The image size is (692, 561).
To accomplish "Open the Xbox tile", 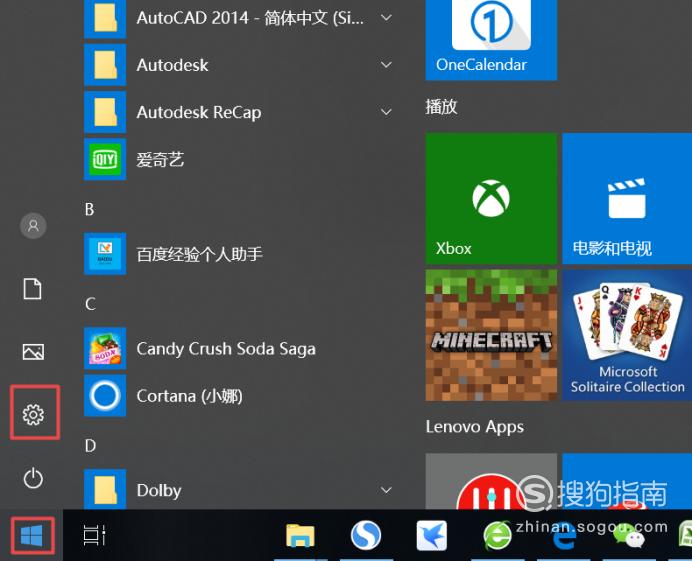I will click(x=491, y=199).
